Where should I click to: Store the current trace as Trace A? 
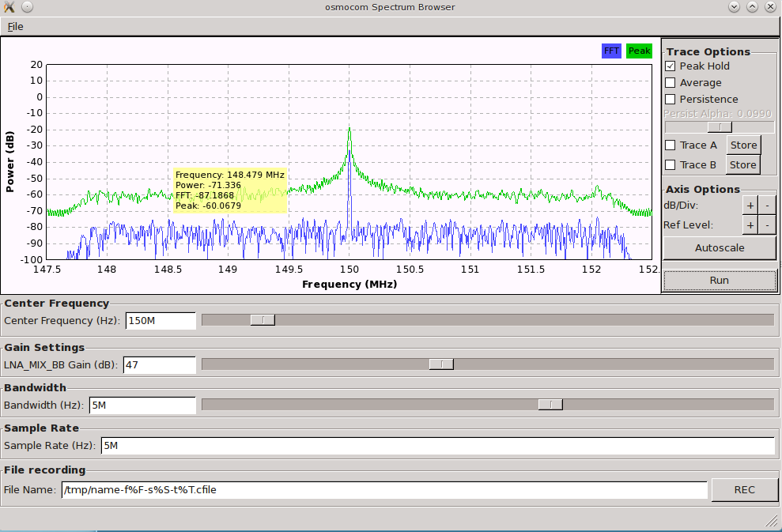[x=743, y=145]
